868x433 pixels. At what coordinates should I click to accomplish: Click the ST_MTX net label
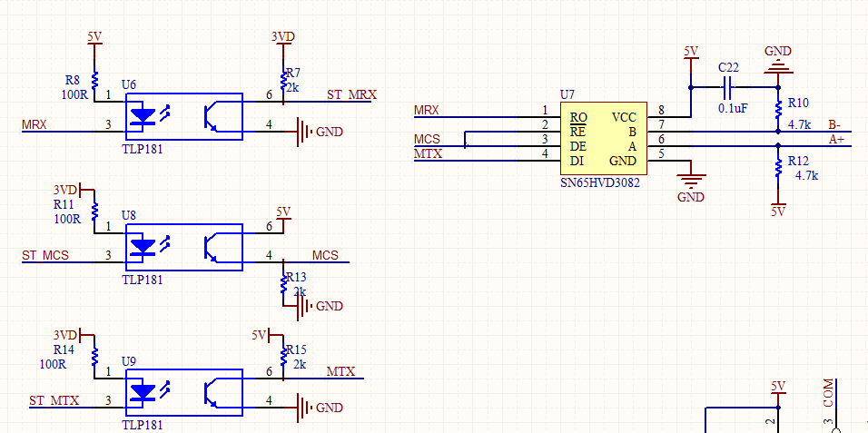click(54, 400)
